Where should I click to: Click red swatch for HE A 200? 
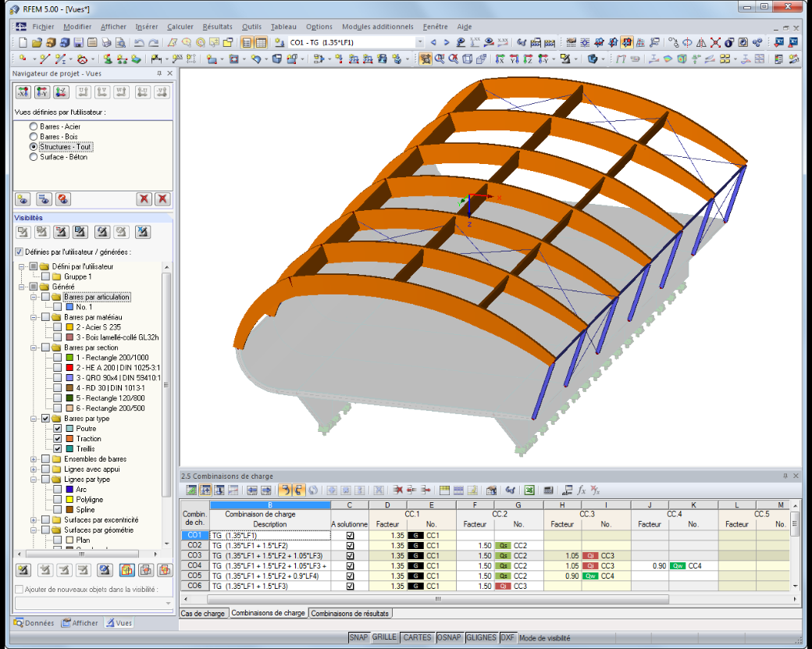[x=69, y=368]
